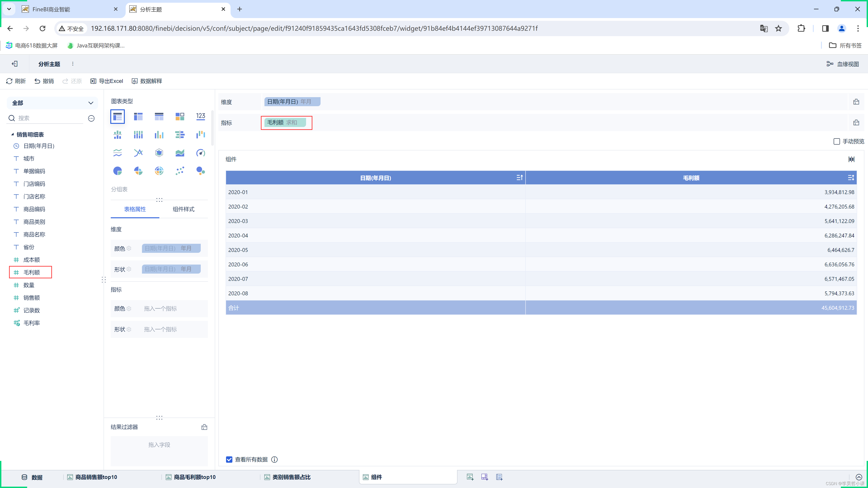Click the back/exit icon left of 分析主题
868x488 pixels.
pyautogui.click(x=14, y=64)
